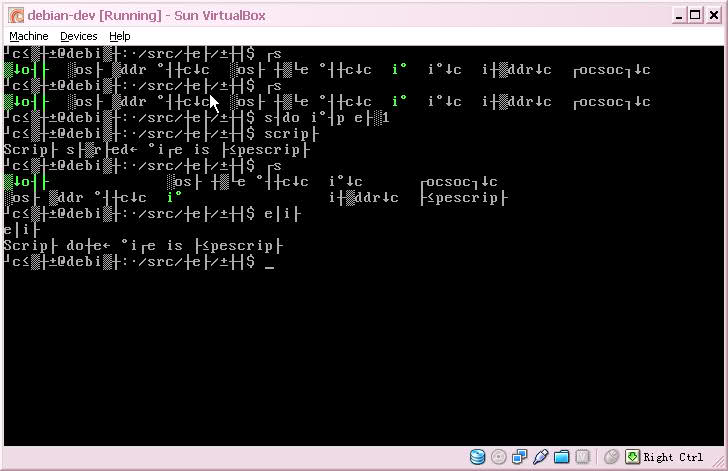Click the VirtualBox icon in the title bar
Viewport: 728px width, 471px height.
[x=14, y=14]
